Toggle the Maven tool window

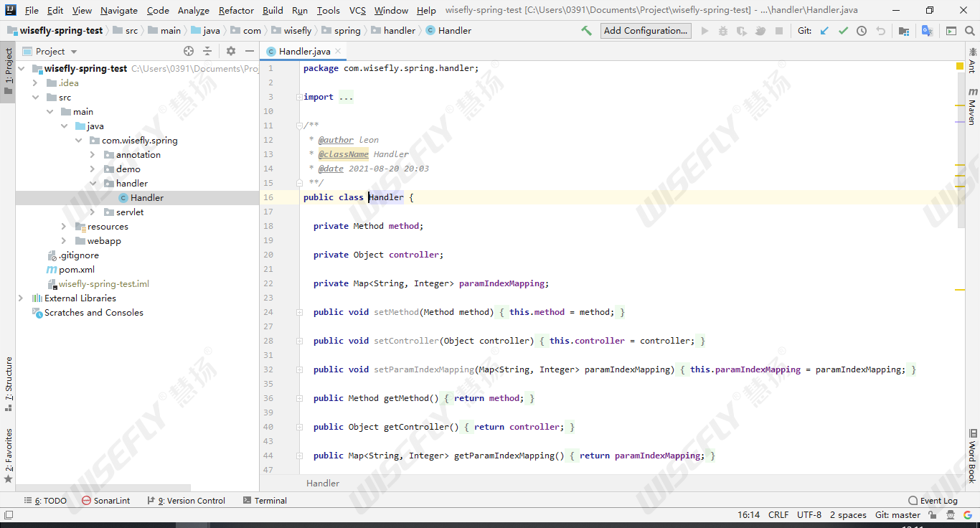point(972,106)
